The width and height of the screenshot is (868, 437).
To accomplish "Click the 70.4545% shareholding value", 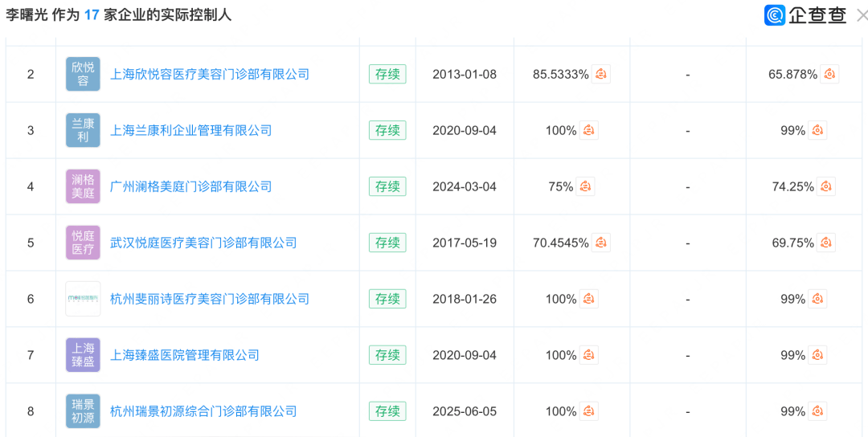I will 561,243.
